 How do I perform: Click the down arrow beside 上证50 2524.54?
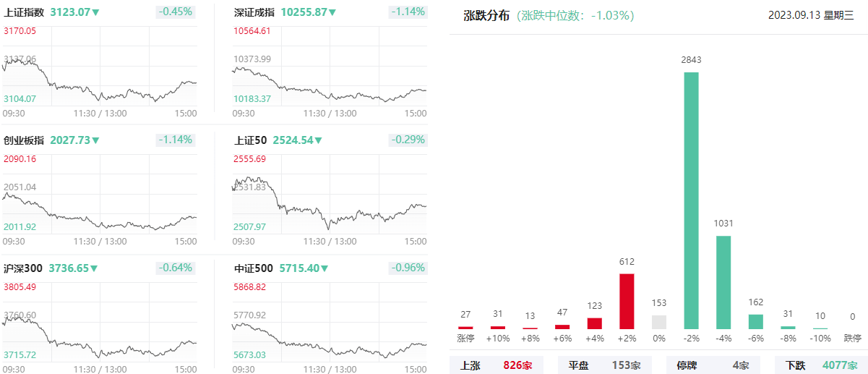tap(318, 140)
